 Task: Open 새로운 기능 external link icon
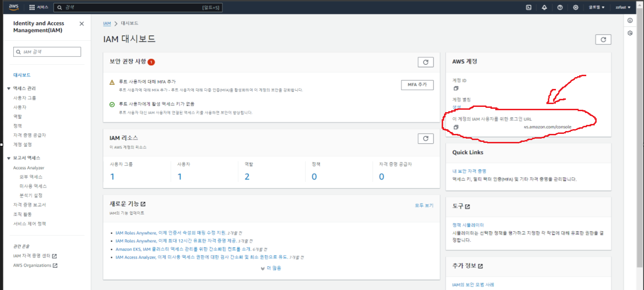[143, 204]
